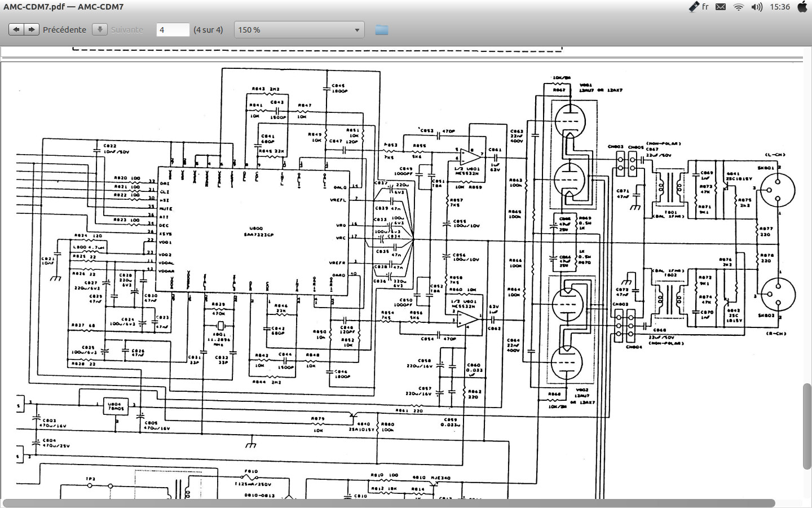Click the R867 resistor label
The width and height of the screenshot is (812, 508).
pyautogui.click(x=559, y=90)
